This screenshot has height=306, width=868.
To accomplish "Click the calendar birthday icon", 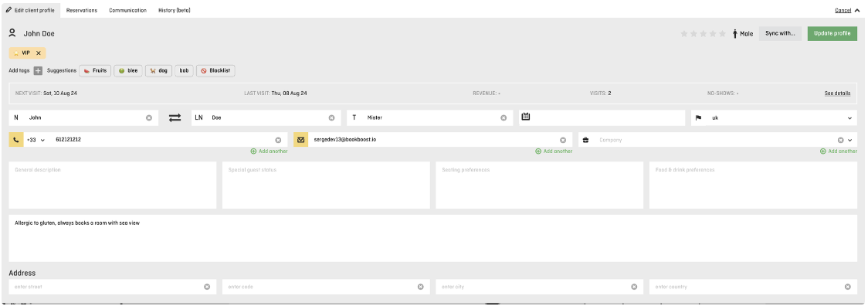I will point(526,117).
